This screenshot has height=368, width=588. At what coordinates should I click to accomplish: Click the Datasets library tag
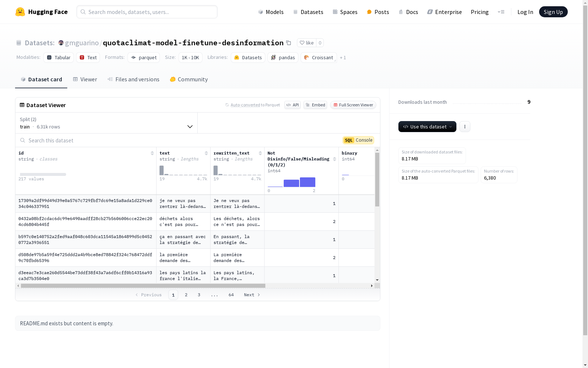248,57
